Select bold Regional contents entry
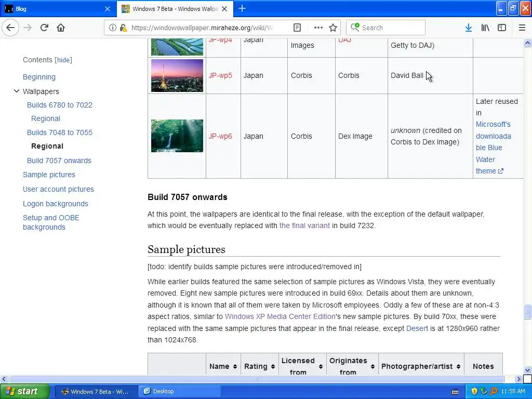The height and width of the screenshot is (399, 532). (x=47, y=146)
